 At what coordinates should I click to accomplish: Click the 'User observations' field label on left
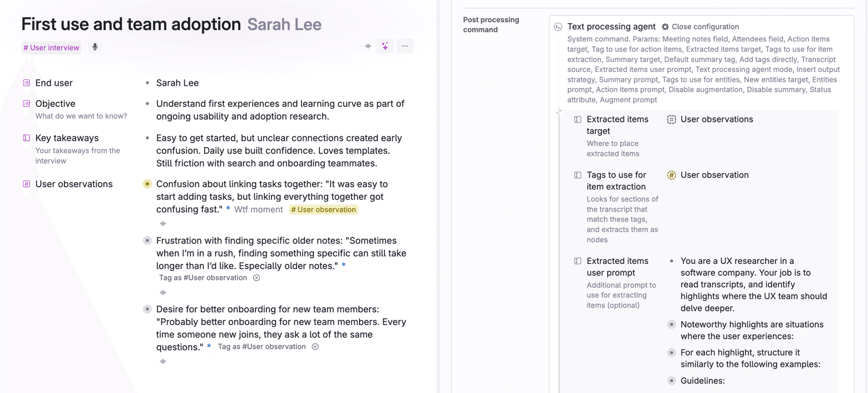pyautogui.click(x=74, y=184)
